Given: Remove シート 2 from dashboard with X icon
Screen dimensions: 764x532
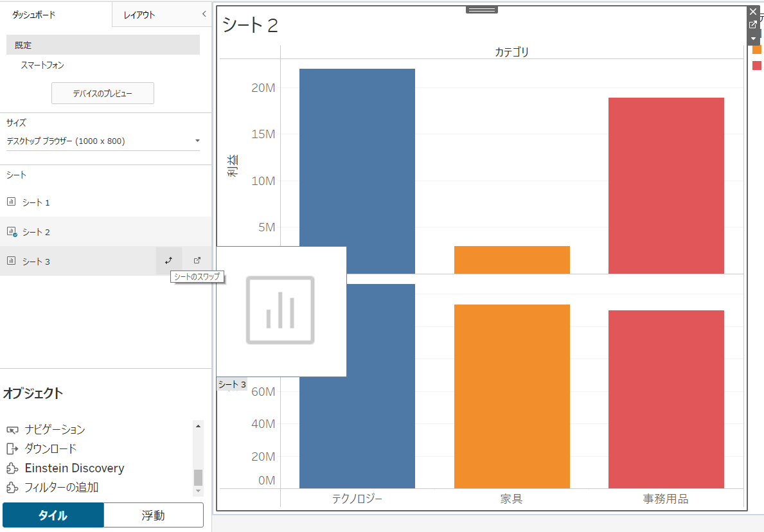Looking at the screenshot, I should [753, 12].
